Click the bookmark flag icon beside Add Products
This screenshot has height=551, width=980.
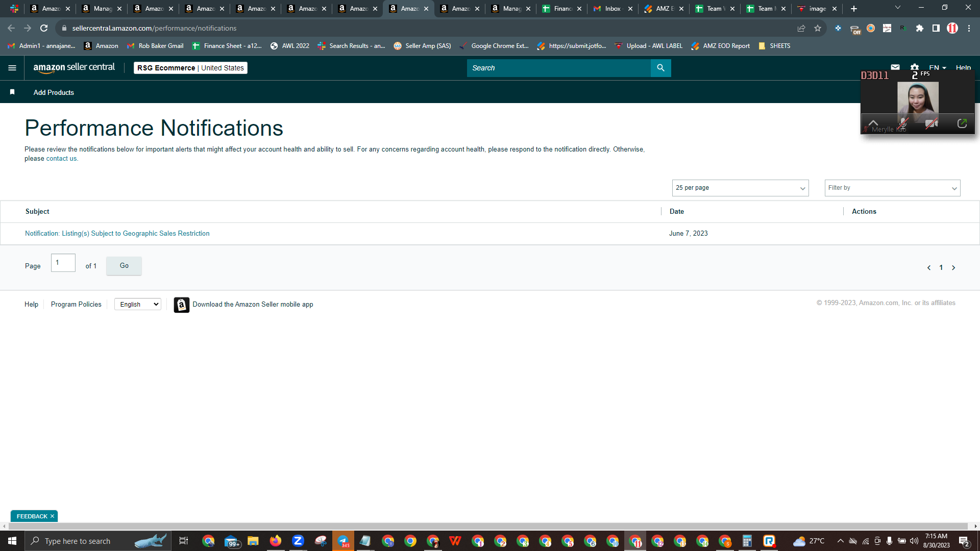click(12, 92)
